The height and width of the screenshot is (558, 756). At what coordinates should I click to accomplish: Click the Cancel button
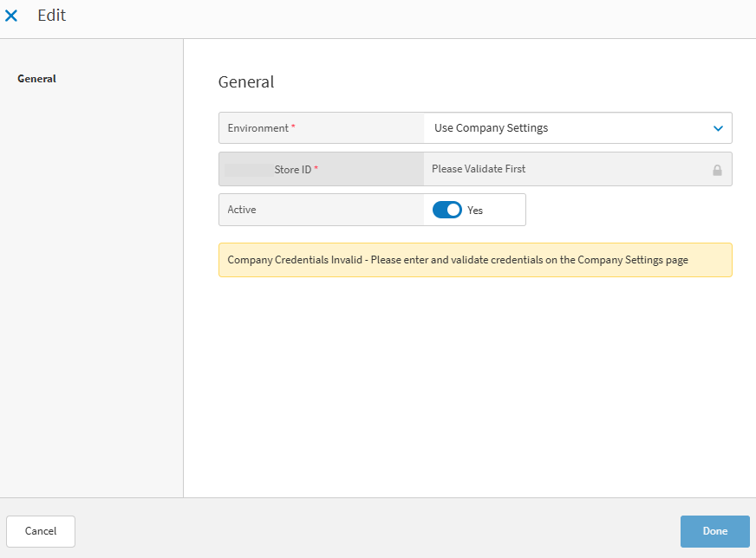click(41, 531)
